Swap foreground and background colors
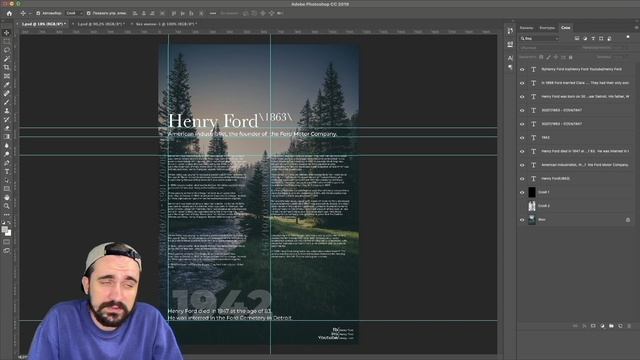The image size is (640, 360). click(x=9, y=223)
